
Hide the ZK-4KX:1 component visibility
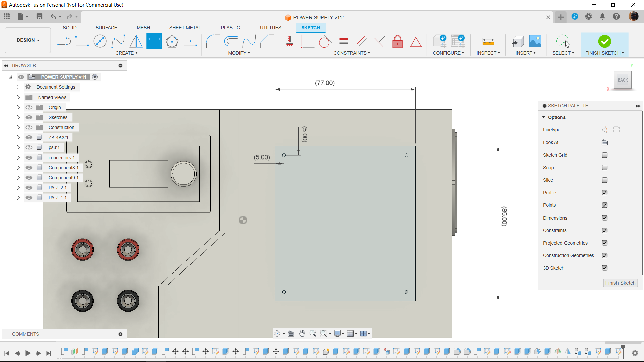click(29, 137)
